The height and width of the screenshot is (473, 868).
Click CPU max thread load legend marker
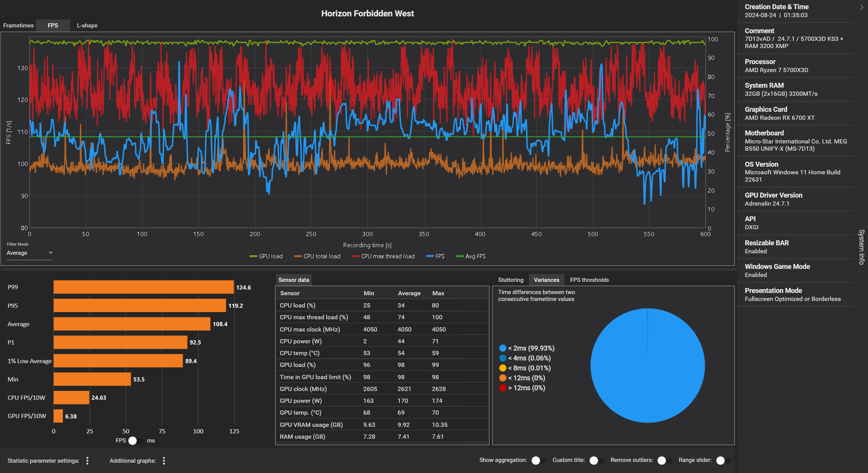[x=356, y=256]
